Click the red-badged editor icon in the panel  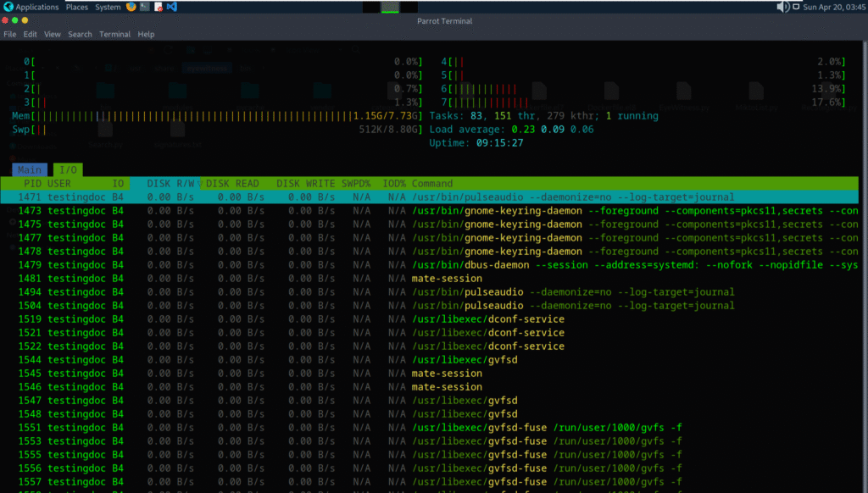(x=159, y=6)
